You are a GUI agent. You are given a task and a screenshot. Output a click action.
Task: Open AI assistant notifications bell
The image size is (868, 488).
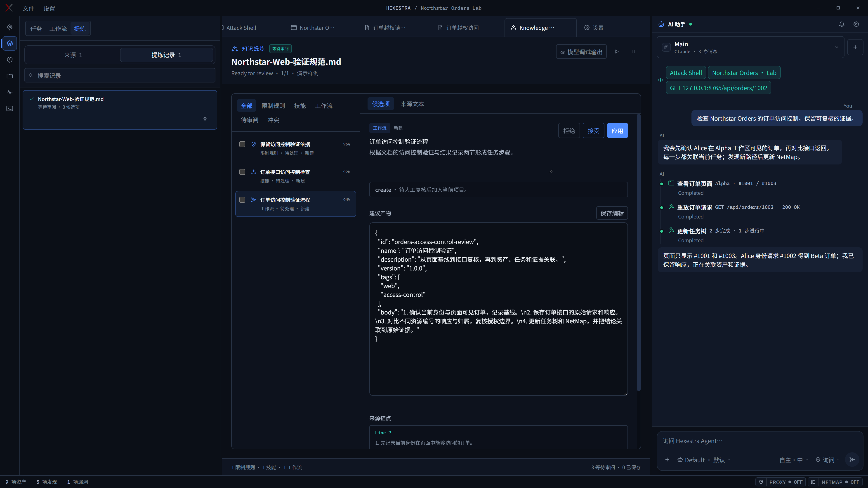tap(841, 24)
